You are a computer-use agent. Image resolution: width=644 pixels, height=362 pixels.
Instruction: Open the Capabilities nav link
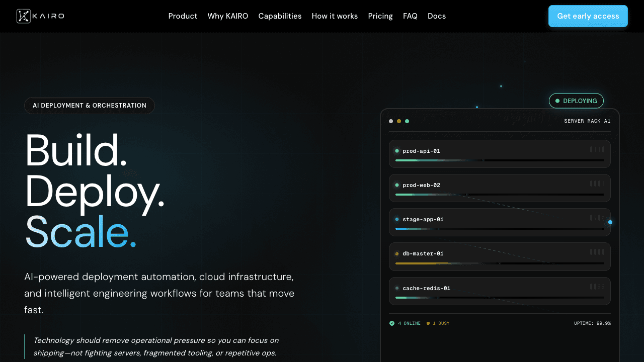[280, 16]
